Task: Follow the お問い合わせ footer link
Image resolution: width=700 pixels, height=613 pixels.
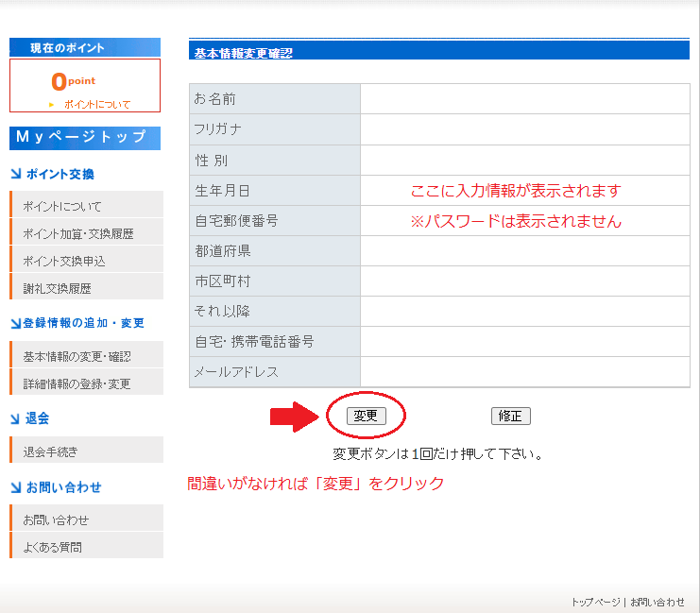Action: [x=657, y=603]
